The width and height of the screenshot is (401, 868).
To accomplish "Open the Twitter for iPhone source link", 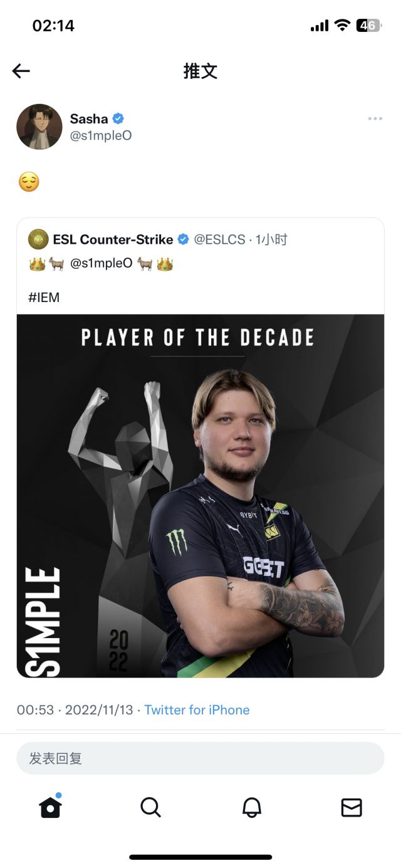I will tap(197, 709).
